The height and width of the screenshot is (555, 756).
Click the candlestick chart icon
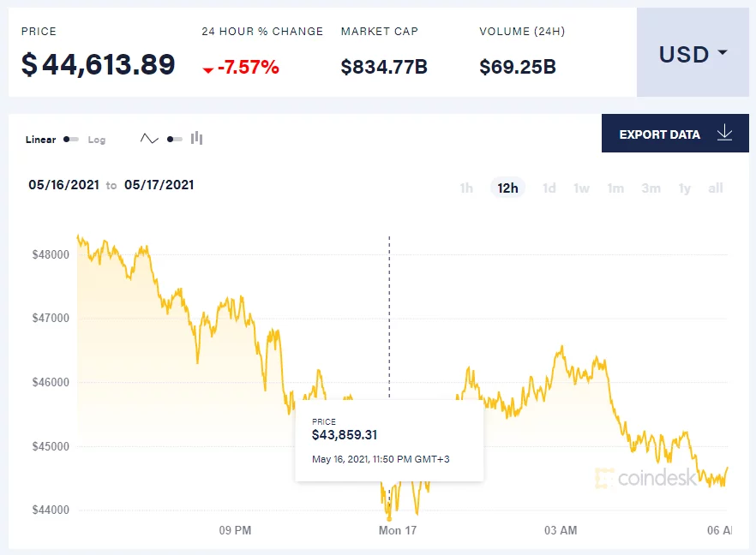pyautogui.click(x=197, y=138)
